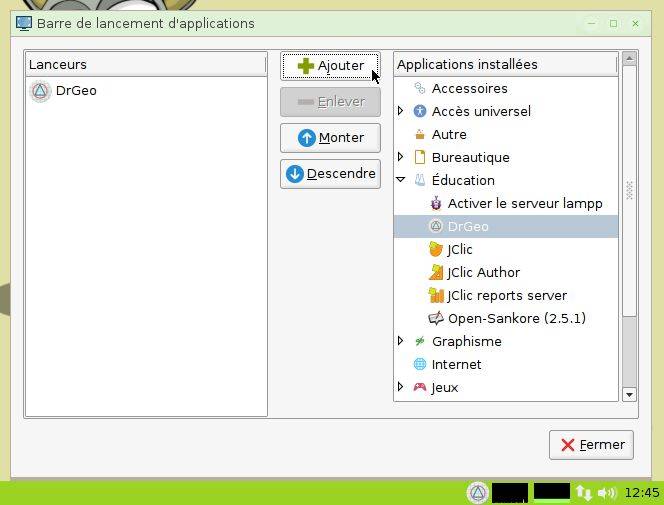
Task: Click Applications installées column header
Action: pos(506,64)
